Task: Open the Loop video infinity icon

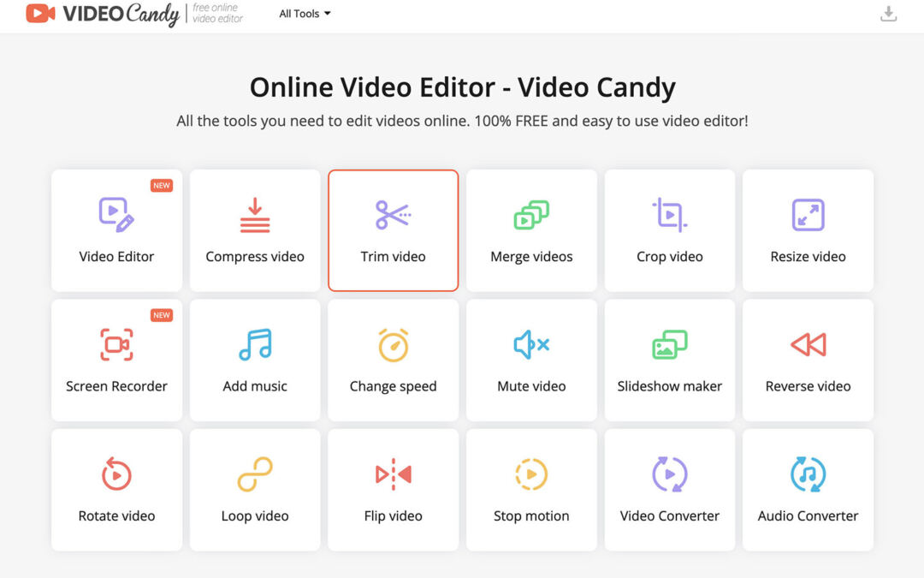Action: click(x=255, y=474)
